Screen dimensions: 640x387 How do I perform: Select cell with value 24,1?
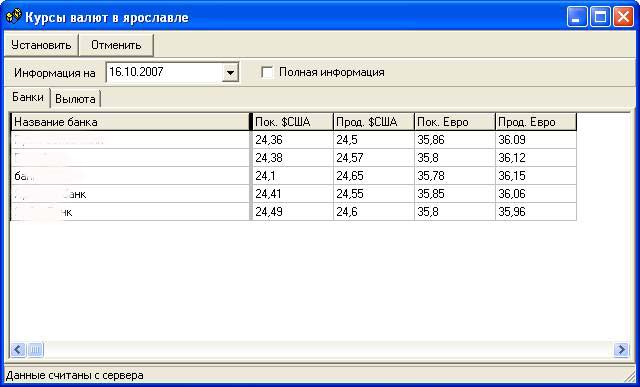(293, 176)
